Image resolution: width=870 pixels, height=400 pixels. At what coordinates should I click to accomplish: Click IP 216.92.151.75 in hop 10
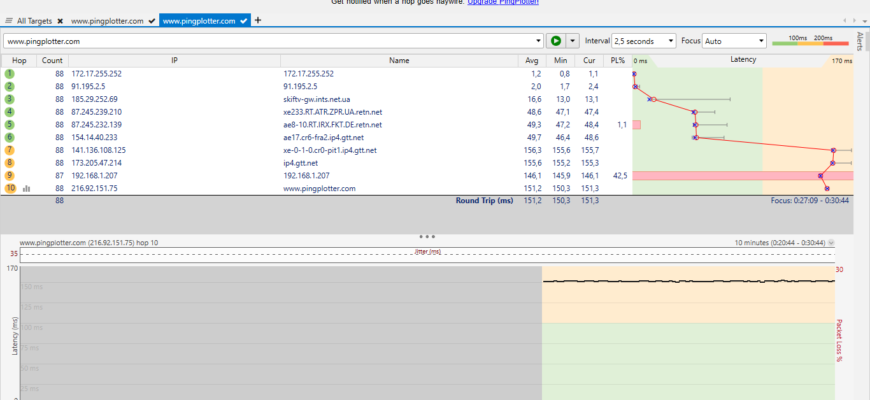[94, 189]
